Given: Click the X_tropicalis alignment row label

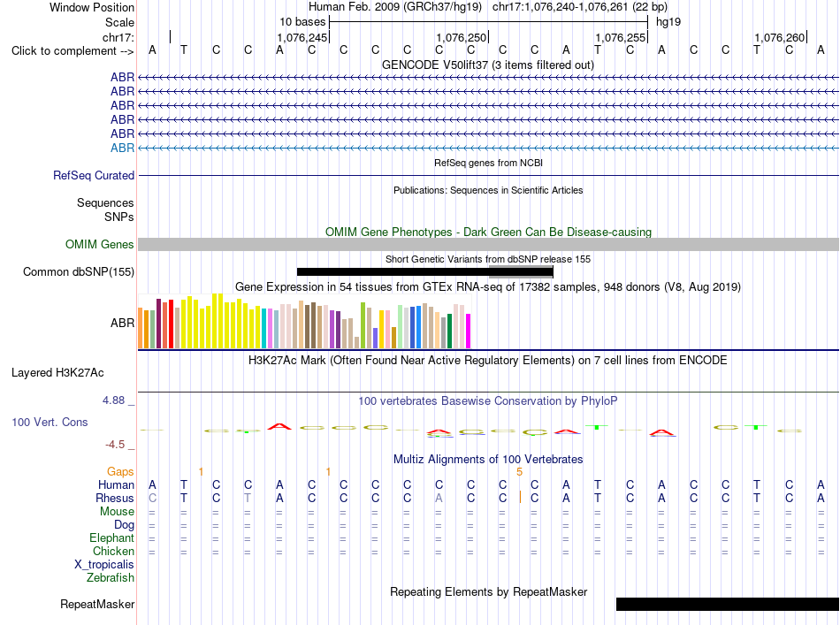Looking at the screenshot, I should (104, 565).
